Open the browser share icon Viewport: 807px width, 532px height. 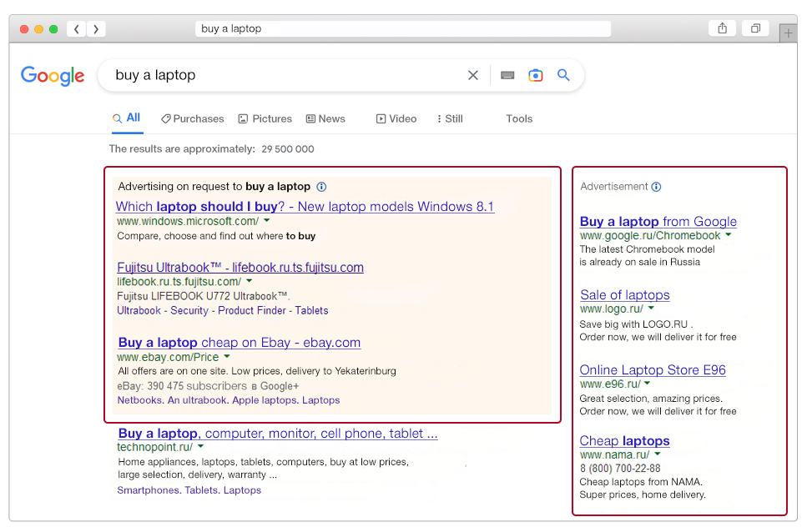[723, 28]
